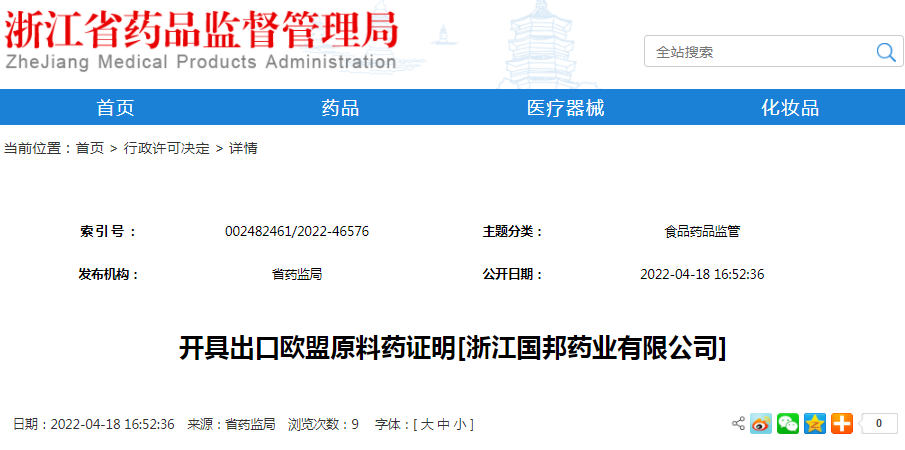This screenshot has height=450, width=905.
Task: Click the 日期：2022-04-18 16:52:36 line
Action: click(x=94, y=425)
